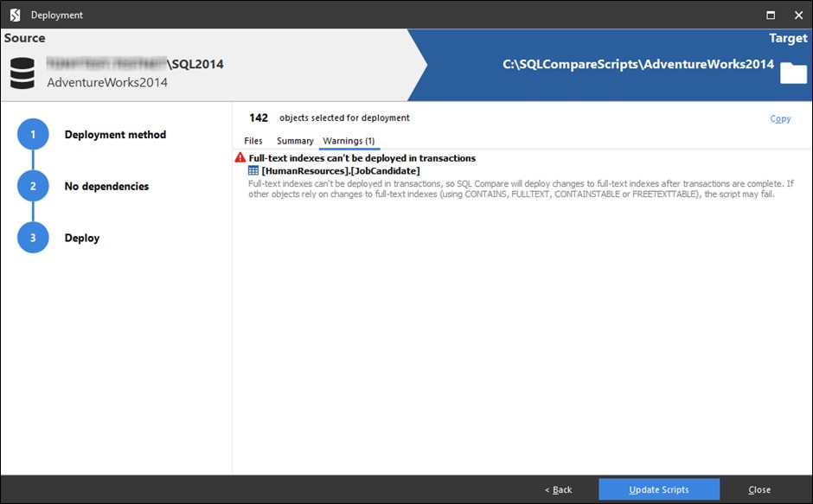The width and height of the screenshot is (813, 504).
Task: Click the Close button at bottom
Action: pyautogui.click(x=759, y=489)
